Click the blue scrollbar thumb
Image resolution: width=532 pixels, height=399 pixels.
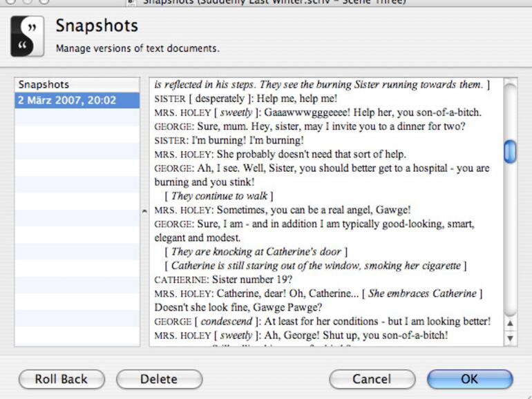(x=511, y=151)
